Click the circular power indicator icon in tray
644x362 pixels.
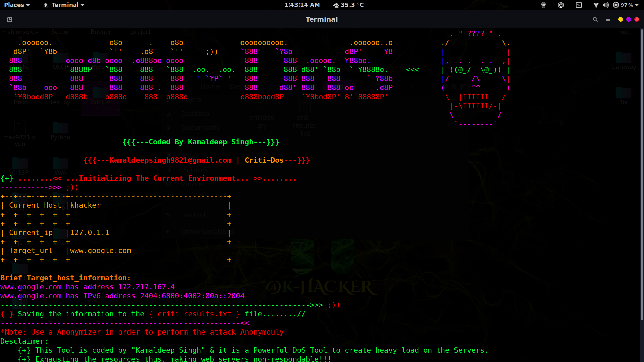click(561, 5)
